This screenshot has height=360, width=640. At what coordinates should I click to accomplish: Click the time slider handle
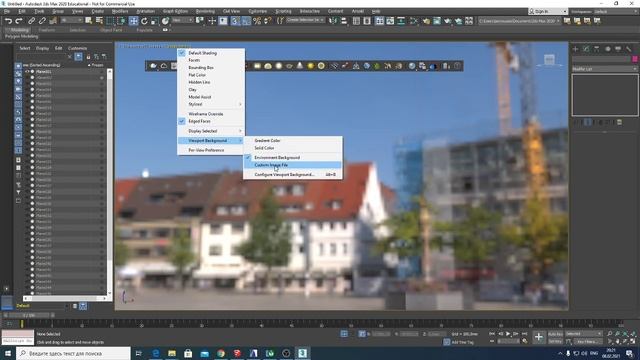[28, 315]
